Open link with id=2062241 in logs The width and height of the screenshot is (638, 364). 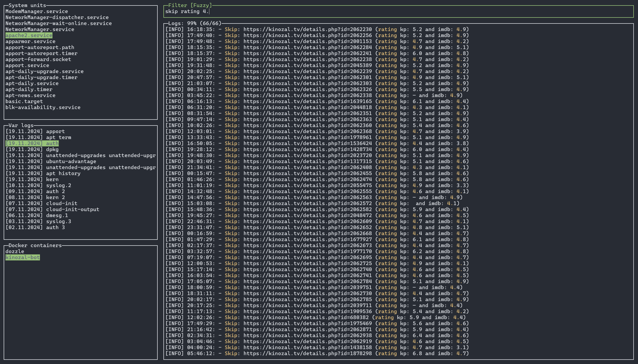tap(308, 53)
